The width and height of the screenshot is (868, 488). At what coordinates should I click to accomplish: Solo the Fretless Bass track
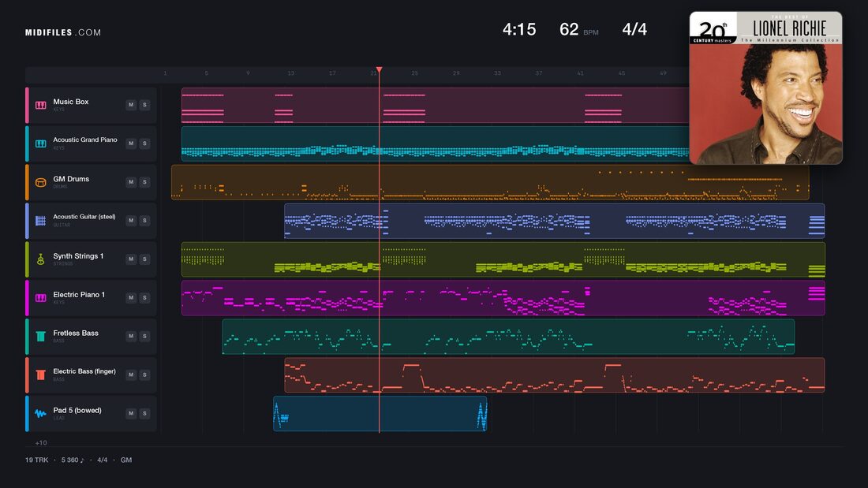[144, 336]
